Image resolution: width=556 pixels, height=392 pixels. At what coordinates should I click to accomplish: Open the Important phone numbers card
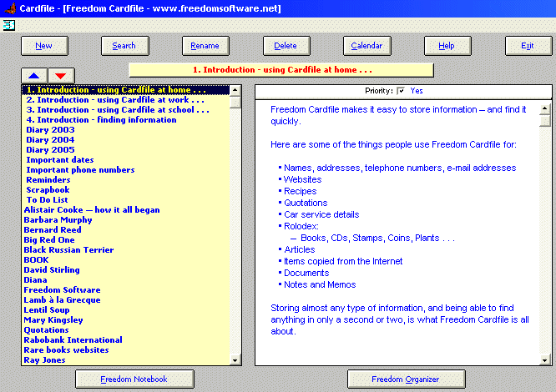tap(125, 170)
